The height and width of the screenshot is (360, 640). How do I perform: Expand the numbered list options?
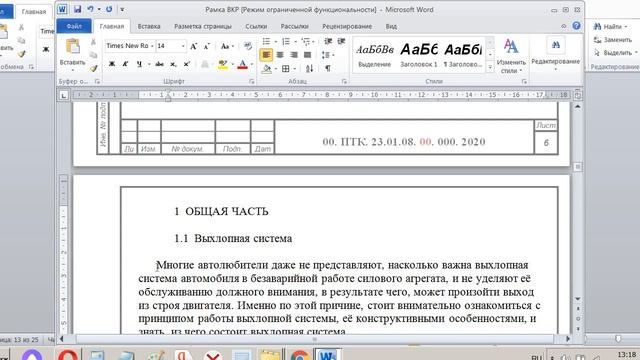point(296,42)
